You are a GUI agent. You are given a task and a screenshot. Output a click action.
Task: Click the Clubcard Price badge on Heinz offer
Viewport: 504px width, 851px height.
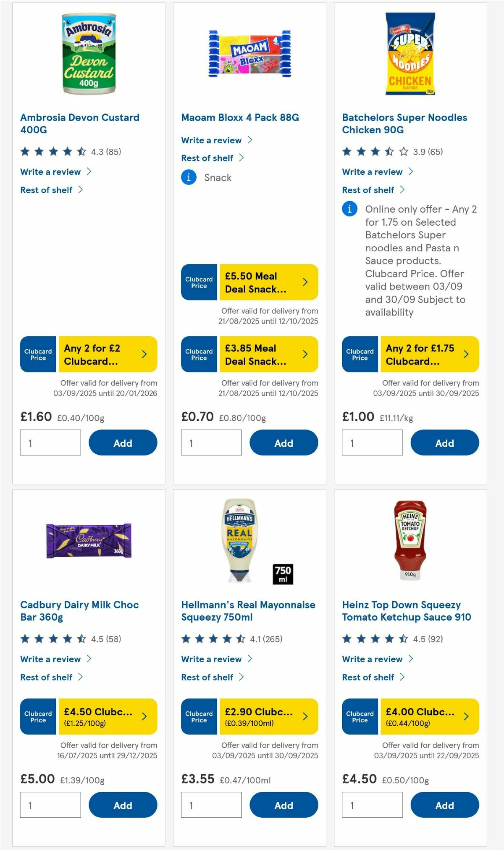pyautogui.click(x=360, y=717)
